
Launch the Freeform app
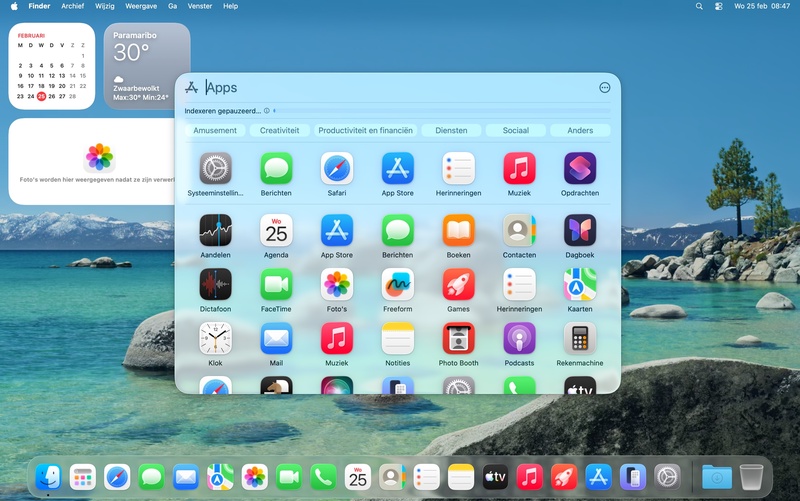[397, 284]
